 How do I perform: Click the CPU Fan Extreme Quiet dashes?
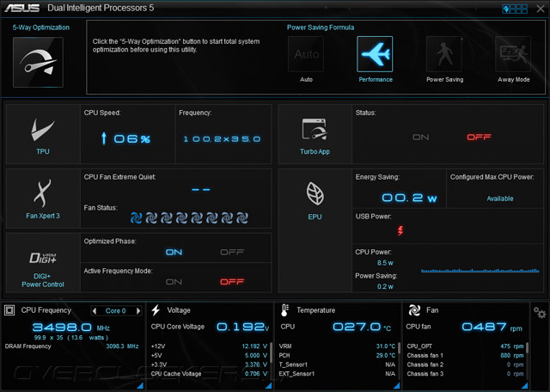tap(201, 189)
